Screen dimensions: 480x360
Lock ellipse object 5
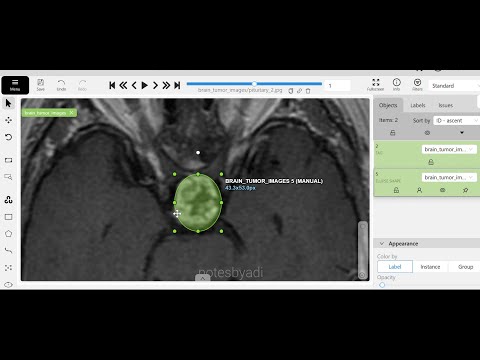click(x=396, y=190)
